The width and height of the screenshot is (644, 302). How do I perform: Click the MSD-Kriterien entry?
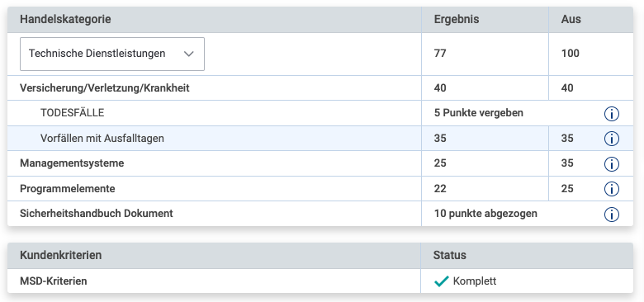(x=54, y=281)
